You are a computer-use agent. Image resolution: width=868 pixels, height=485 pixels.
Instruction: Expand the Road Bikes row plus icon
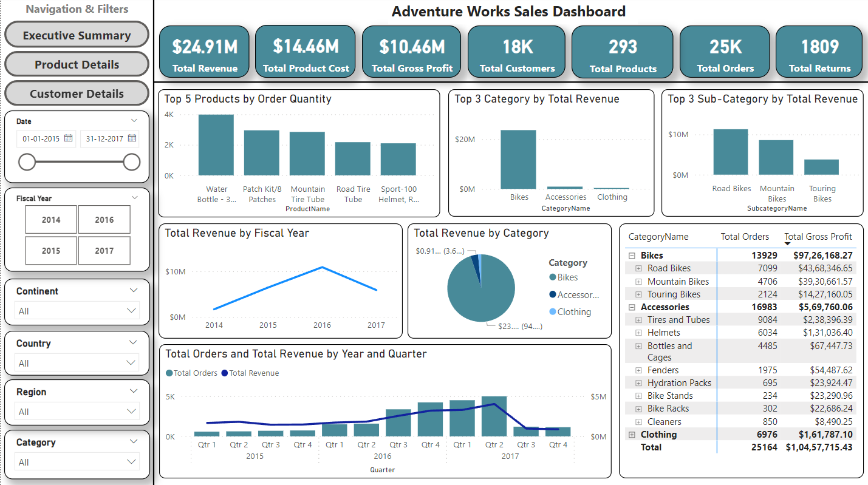coord(638,268)
